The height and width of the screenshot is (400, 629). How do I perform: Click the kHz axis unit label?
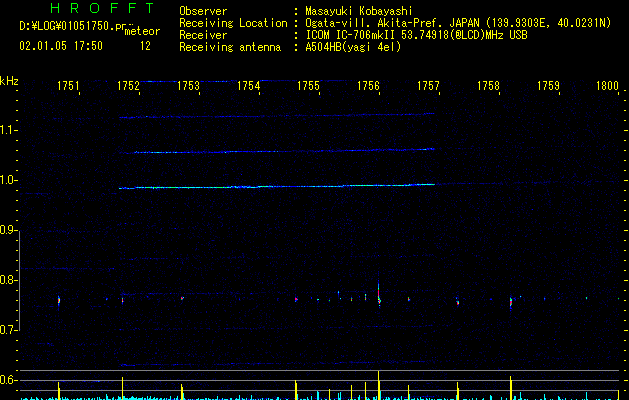(9, 81)
